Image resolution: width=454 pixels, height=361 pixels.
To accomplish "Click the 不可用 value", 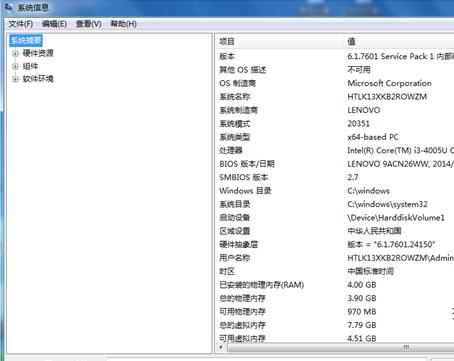I will pos(359,70).
